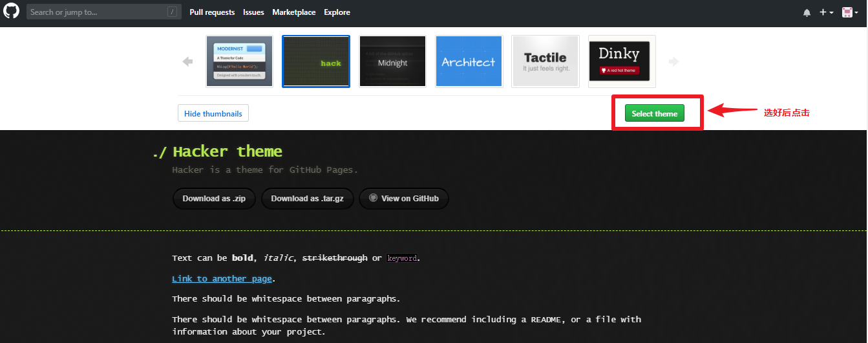Click the Hacker theme heading
868x343 pixels.
click(x=228, y=151)
